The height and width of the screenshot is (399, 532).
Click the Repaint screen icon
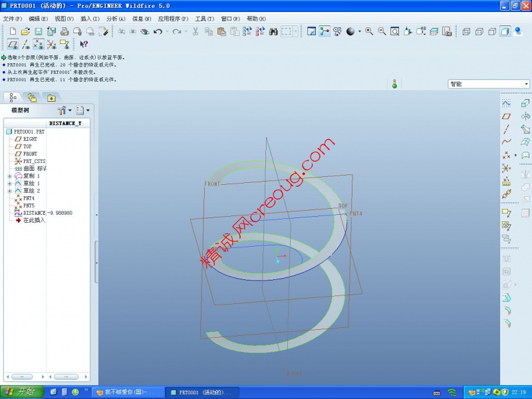311,31
